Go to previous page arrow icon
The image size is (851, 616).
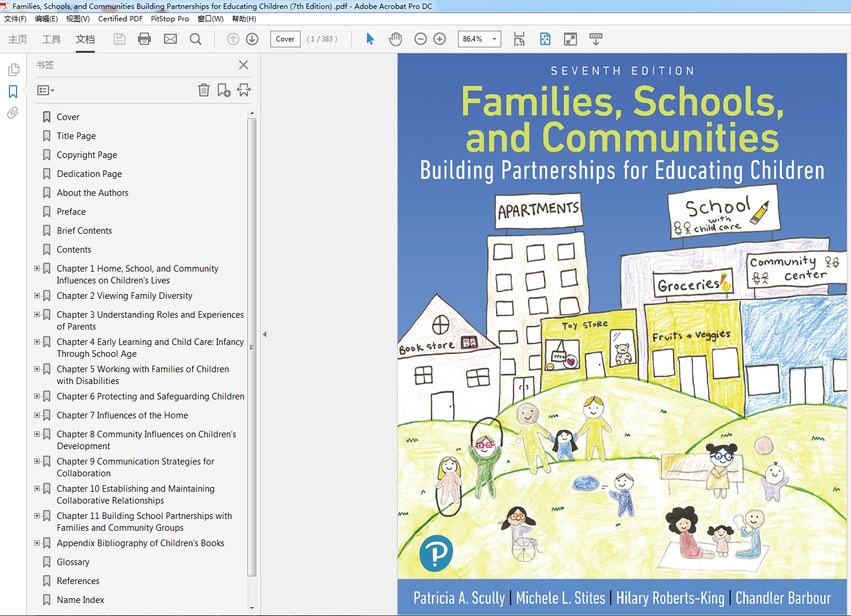pos(233,39)
